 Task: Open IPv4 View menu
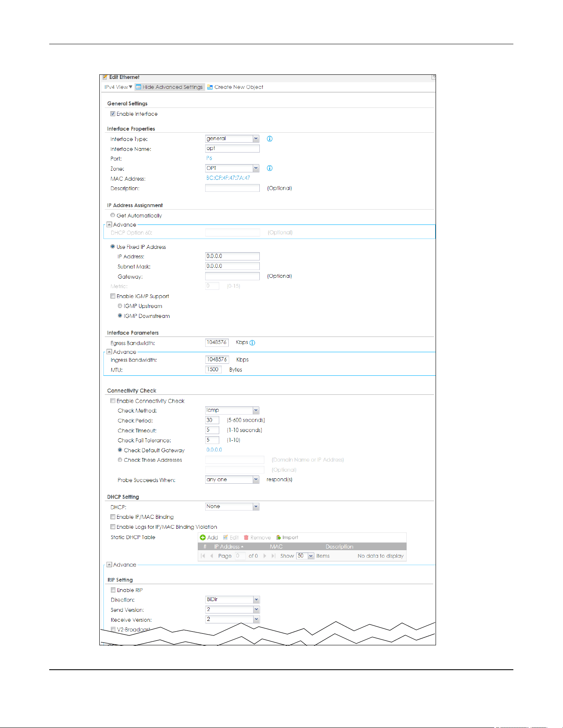tap(118, 87)
